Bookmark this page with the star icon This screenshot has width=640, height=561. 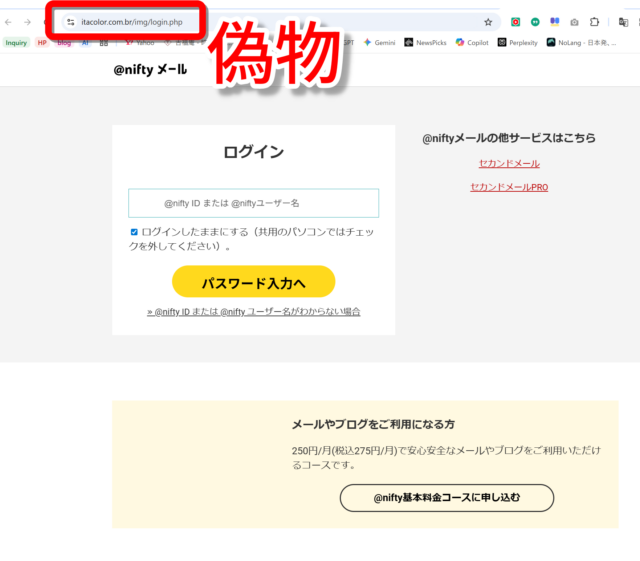(488, 22)
